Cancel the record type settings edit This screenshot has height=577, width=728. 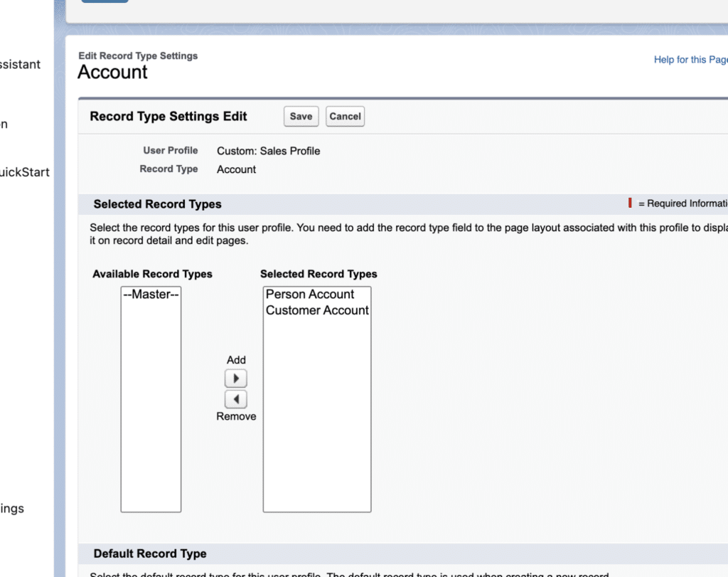click(345, 117)
